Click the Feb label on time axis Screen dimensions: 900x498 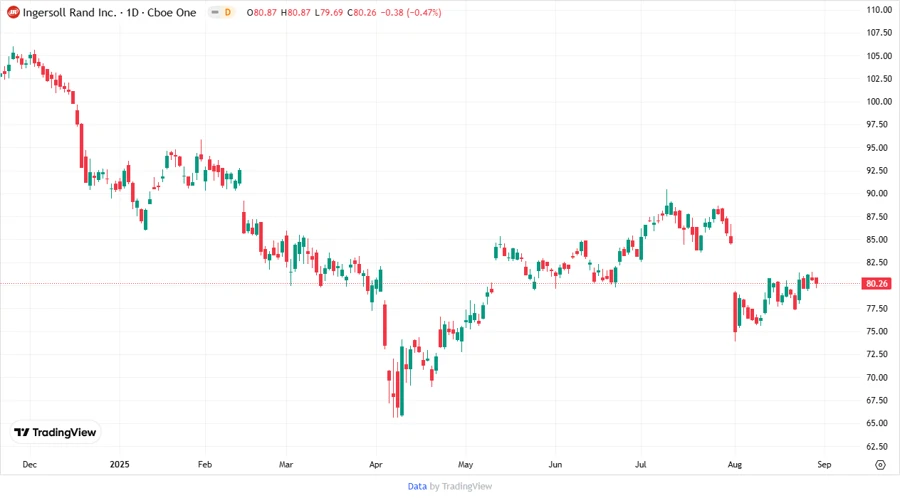coord(205,464)
